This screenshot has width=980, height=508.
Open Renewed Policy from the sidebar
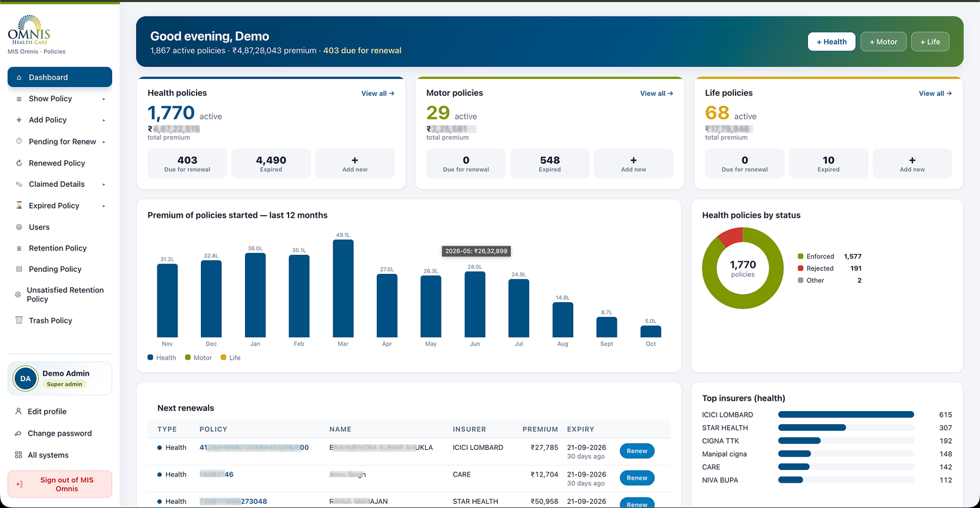click(59, 163)
